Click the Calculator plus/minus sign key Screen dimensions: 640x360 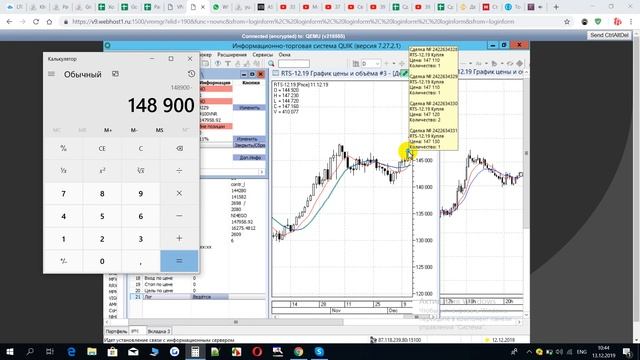pos(63,261)
